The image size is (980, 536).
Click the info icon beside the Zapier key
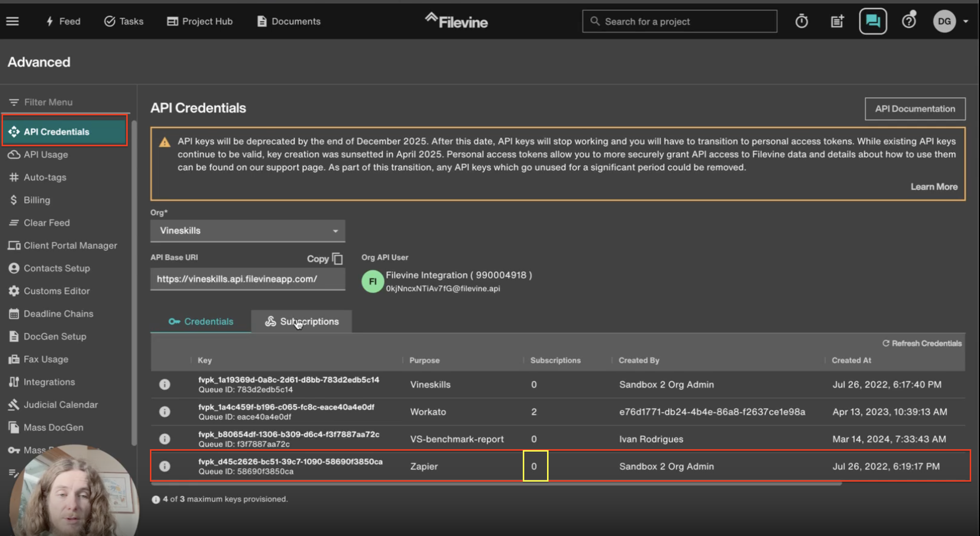(165, 466)
